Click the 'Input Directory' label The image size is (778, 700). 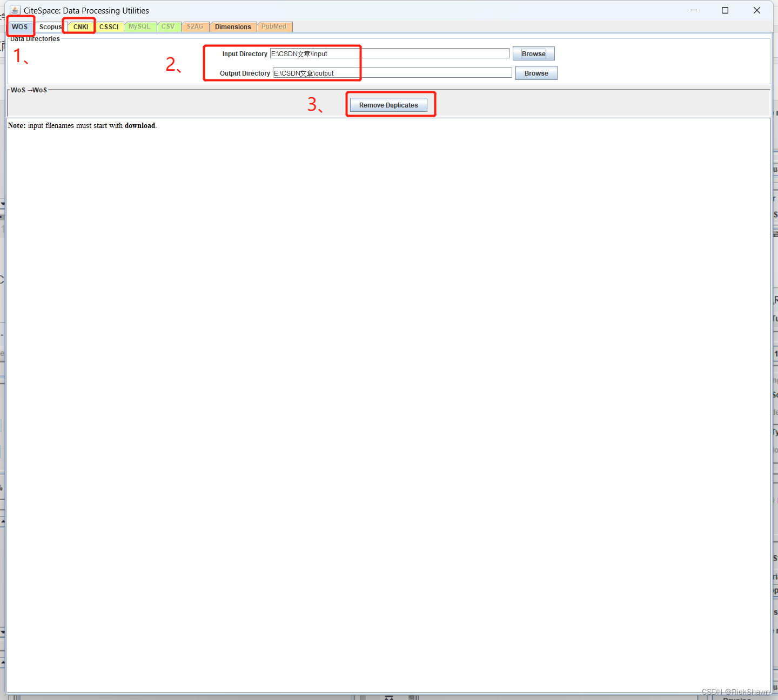click(245, 53)
